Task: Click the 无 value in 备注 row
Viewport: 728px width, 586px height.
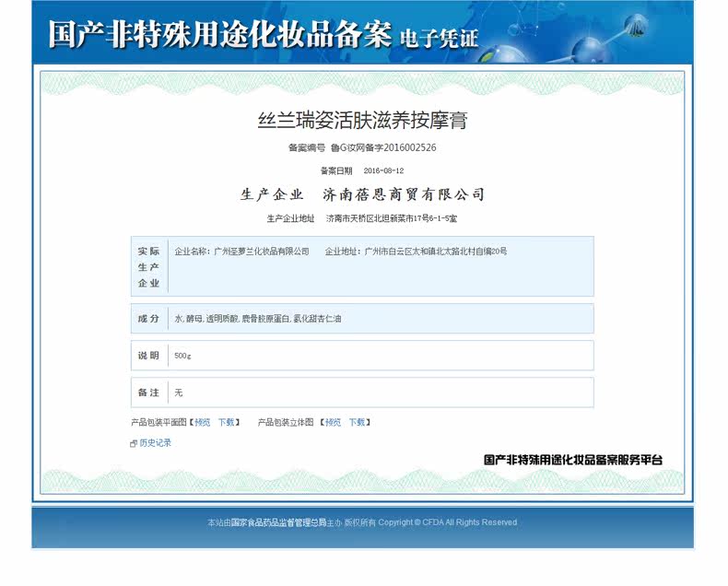Action: (179, 393)
